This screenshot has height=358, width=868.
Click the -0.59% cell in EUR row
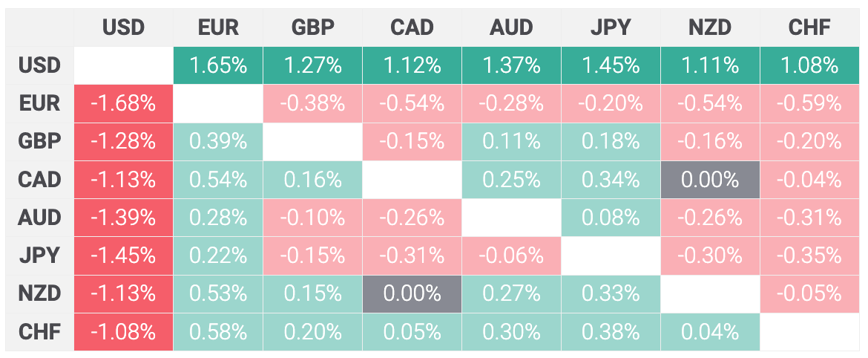(810, 103)
